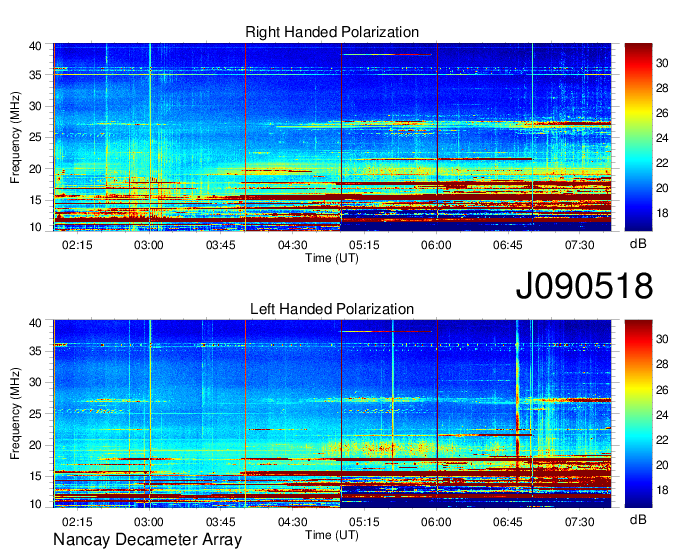Click 06:45 tick under left-handed plot
The image size is (680, 552).
pos(508,522)
